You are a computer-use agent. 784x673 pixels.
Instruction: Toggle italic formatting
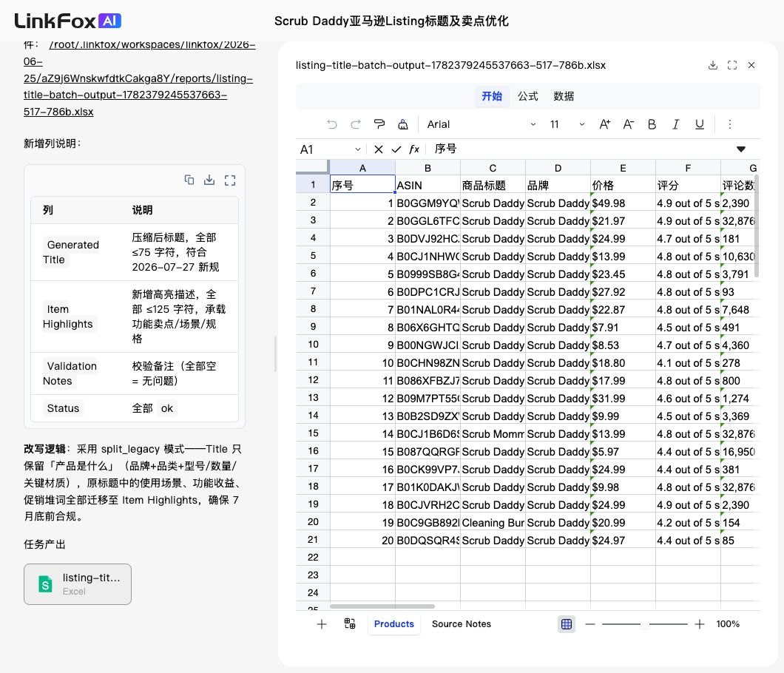[x=675, y=124]
